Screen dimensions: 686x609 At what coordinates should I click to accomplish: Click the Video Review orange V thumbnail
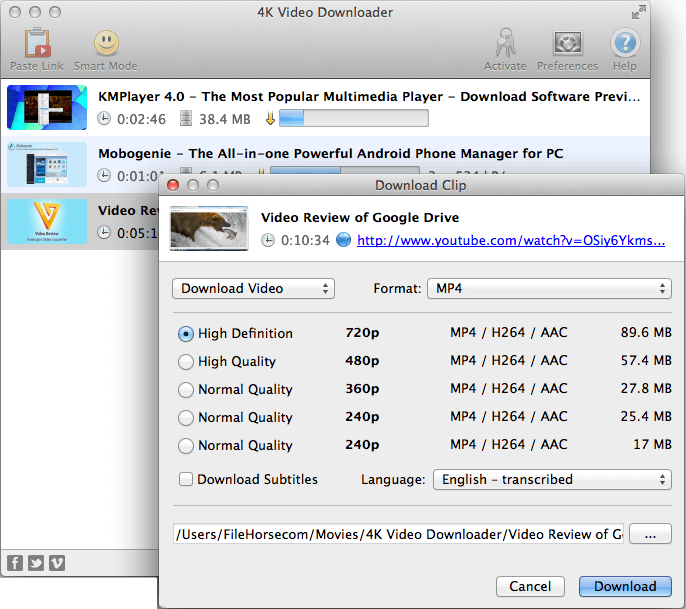click(x=47, y=221)
